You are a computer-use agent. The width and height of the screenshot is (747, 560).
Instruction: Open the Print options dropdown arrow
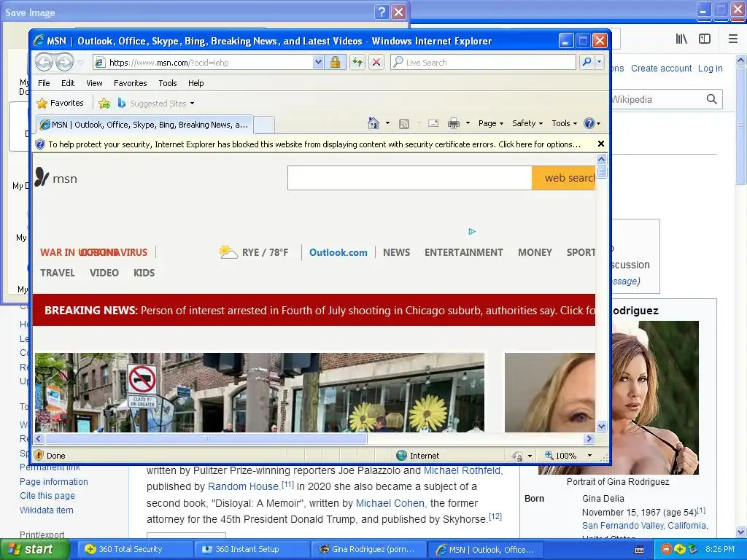coord(468,123)
